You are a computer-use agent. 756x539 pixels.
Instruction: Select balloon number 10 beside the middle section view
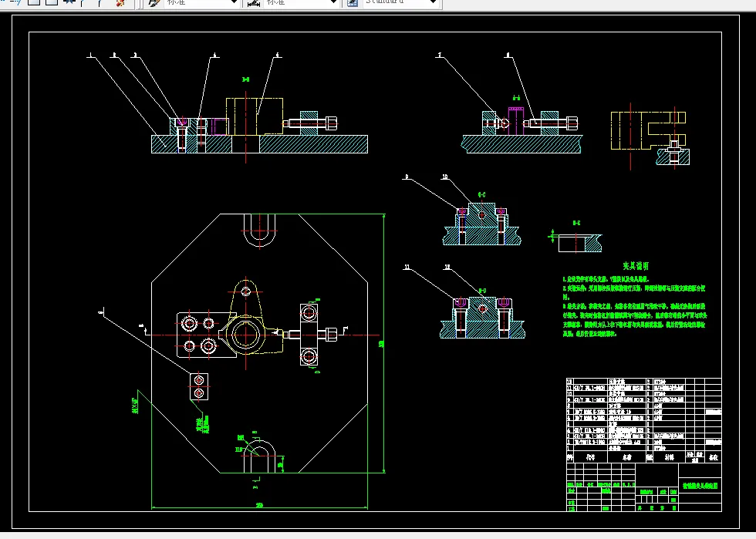pos(445,177)
